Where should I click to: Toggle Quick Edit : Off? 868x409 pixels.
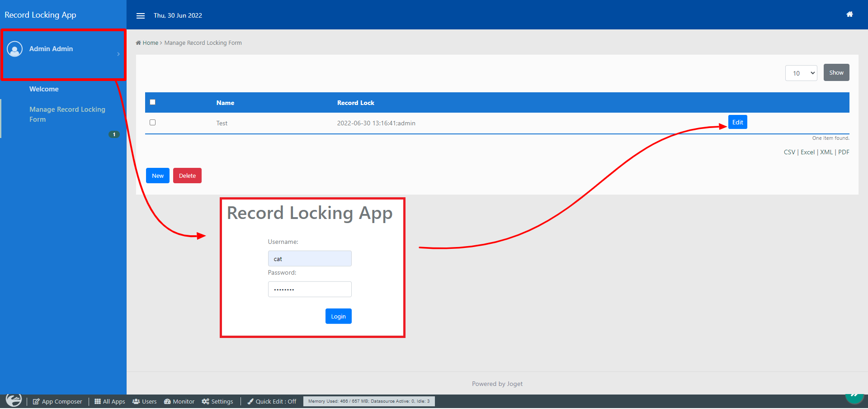coord(272,401)
